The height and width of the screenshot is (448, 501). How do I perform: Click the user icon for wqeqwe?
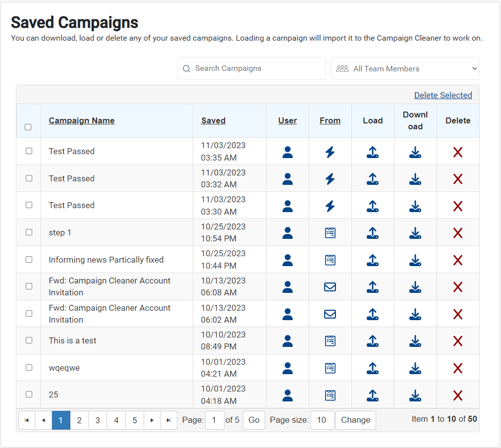(287, 368)
